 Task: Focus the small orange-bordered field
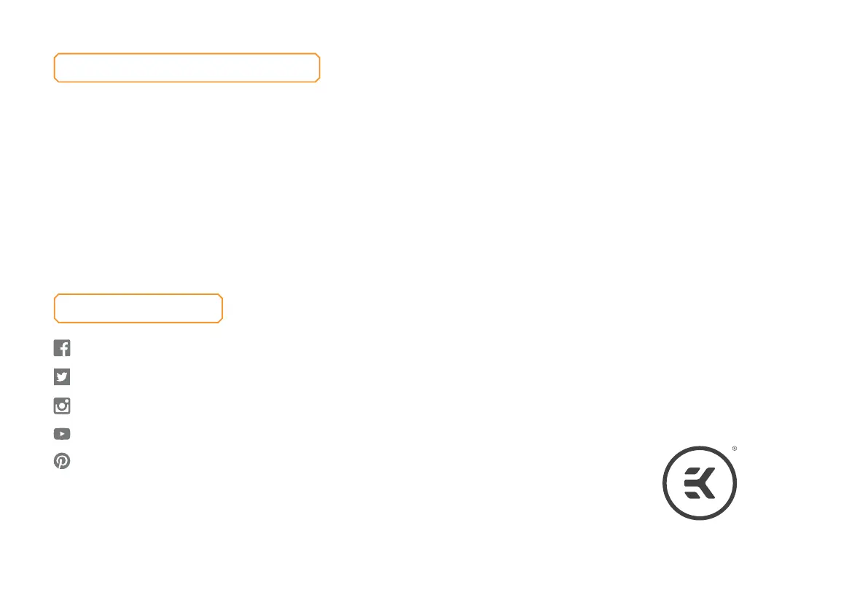138,309
